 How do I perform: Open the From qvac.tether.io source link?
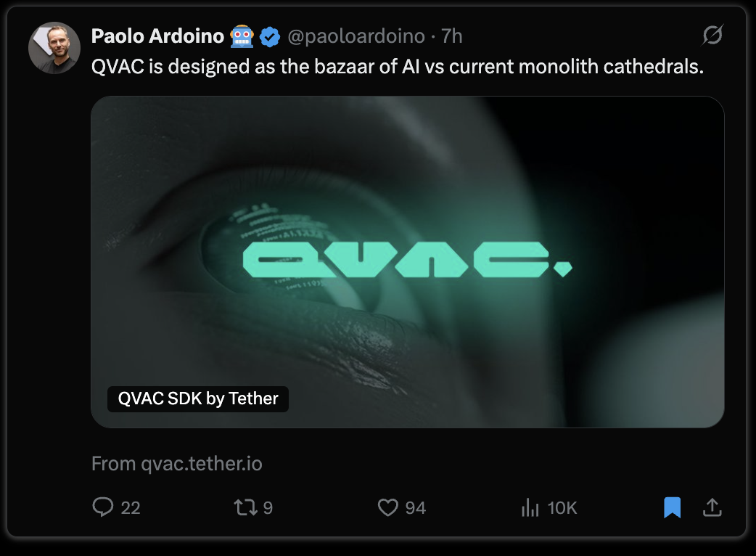point(177,463)
